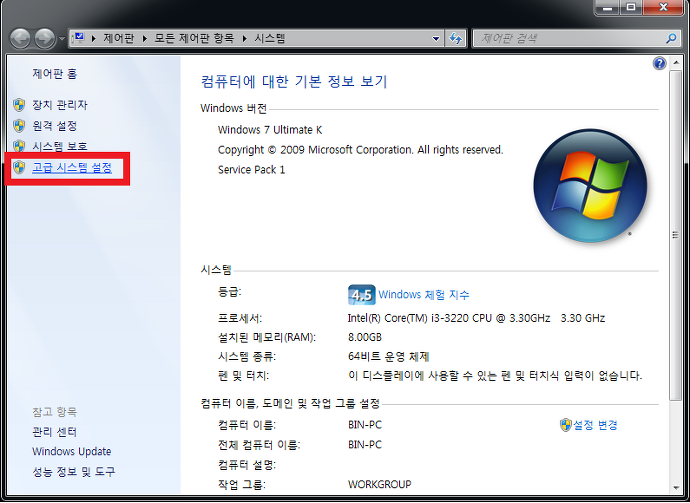The width and height of the screenshot is (690, 503).
Task: Open Help with the blue question mark
Action: pos(659,63)
